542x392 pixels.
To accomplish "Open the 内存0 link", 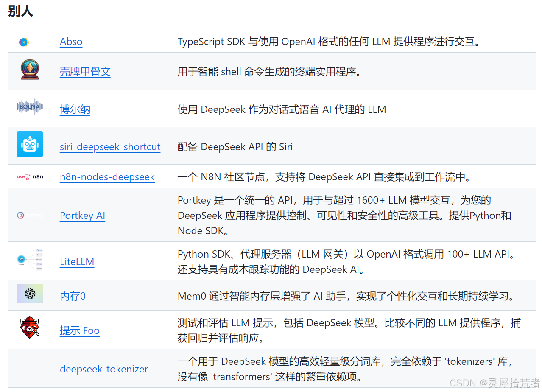I will click(73, 297).
